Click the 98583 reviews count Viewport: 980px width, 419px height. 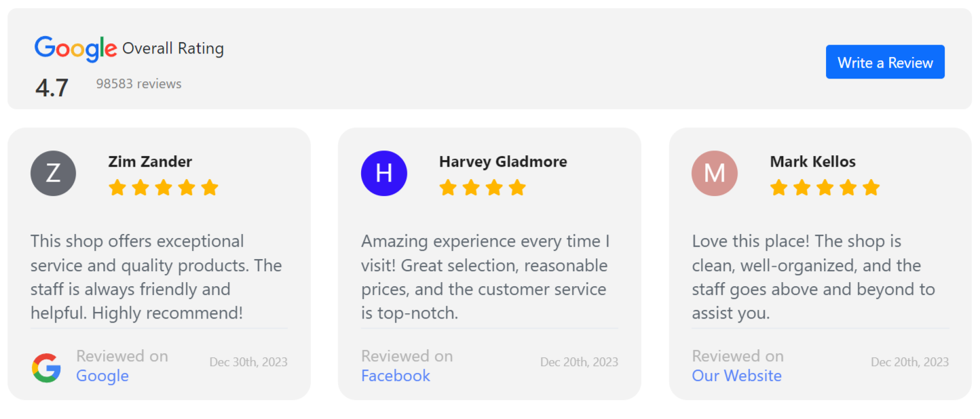tap(138, 84)
